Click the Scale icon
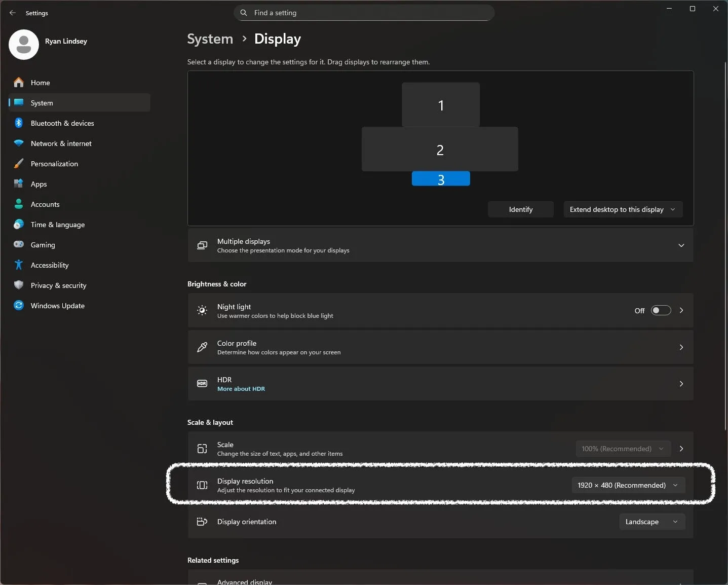The width and height of the screenshot is (728, 585). 202,449
